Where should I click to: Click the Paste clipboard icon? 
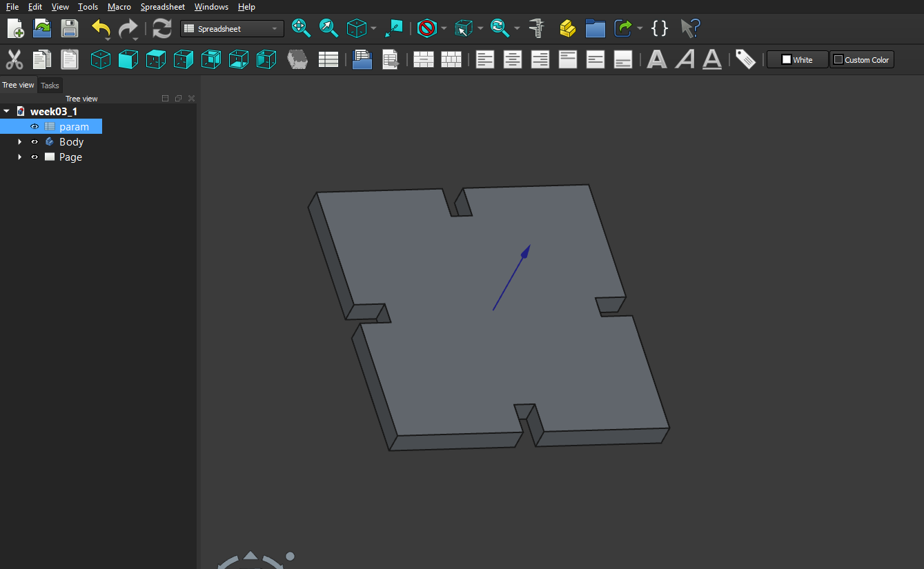(x=70, y=59)
